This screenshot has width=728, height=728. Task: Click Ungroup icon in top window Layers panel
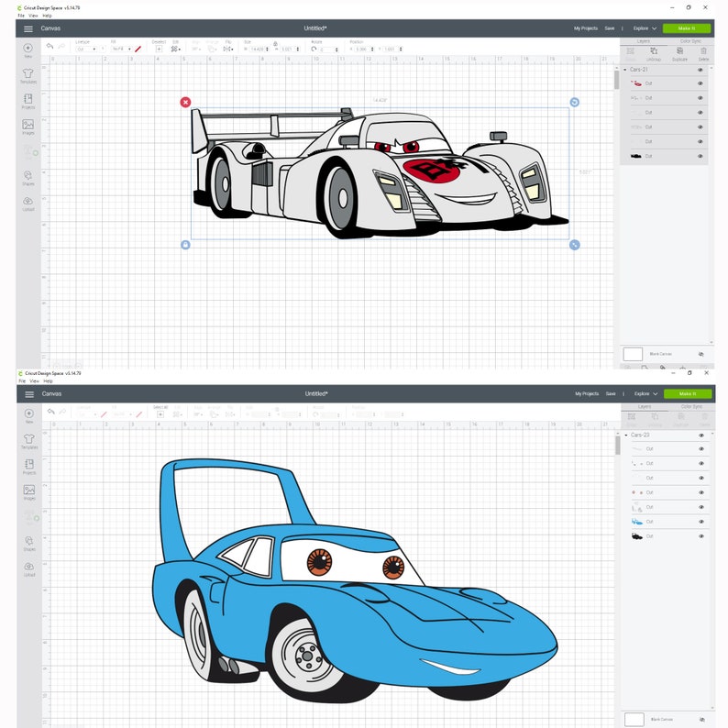(654, 50)
